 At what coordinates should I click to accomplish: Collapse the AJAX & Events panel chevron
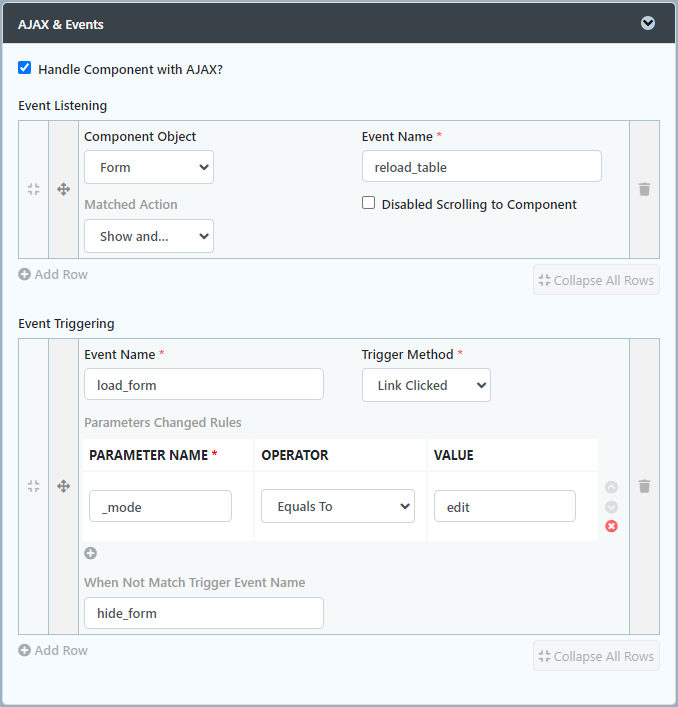click(x=648, y=23)
